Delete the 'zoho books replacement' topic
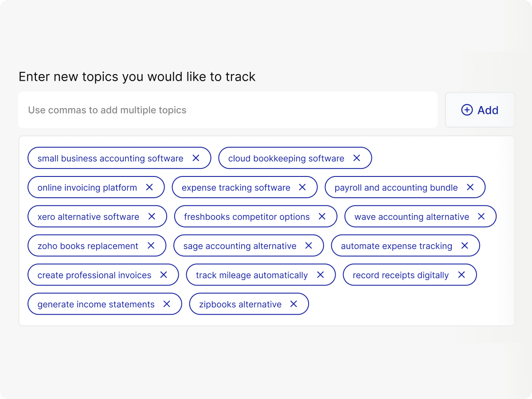Viewport: 532px width, 399px height. (x=151, y=246)
